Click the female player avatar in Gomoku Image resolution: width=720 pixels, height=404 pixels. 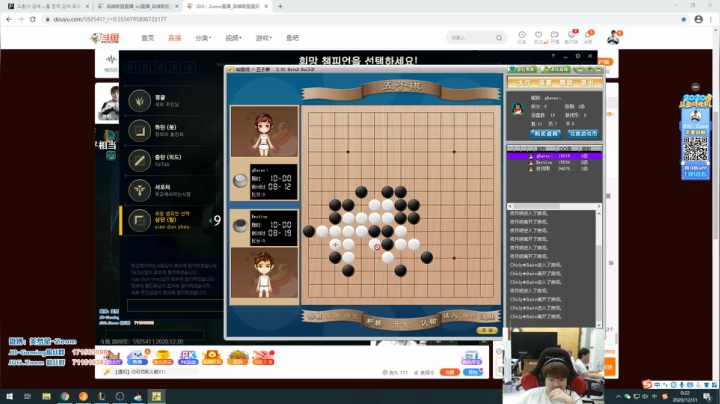click(x=264, y=131)
